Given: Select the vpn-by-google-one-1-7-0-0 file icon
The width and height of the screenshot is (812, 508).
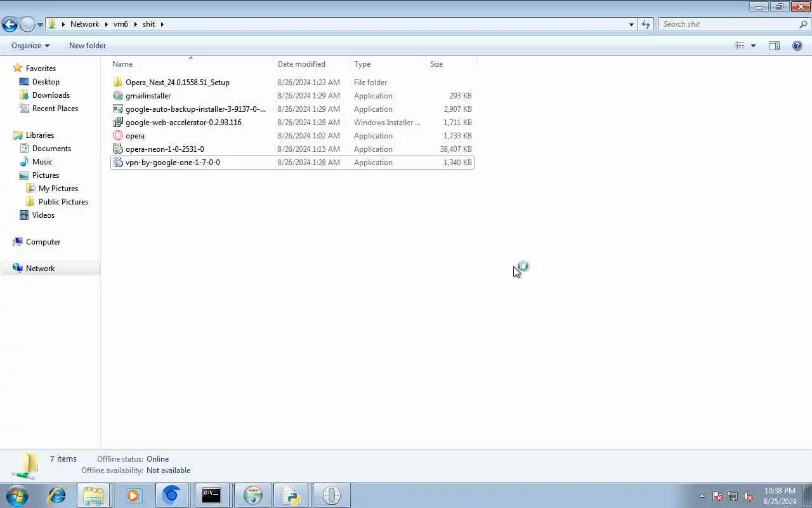Looking at the screenshot, I should pos(117,163).
